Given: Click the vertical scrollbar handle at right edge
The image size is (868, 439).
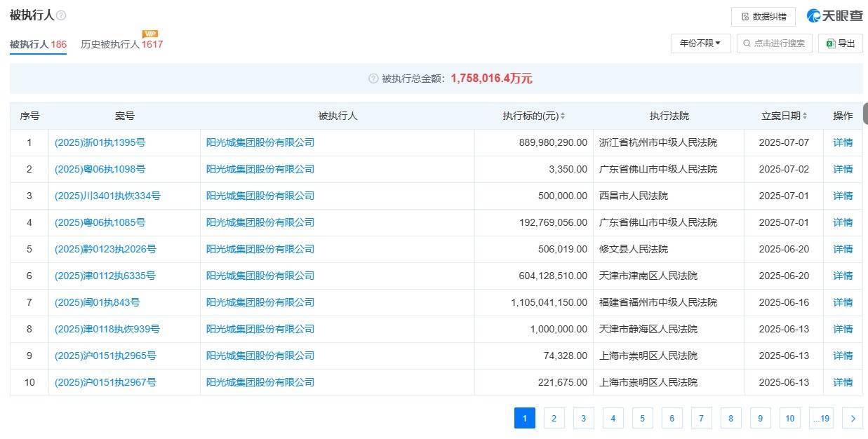Looking at the screenshot, I should [x=865, y=114].
